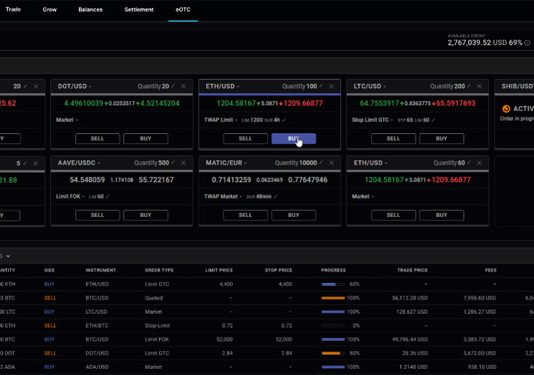Open DOT/USD instrument dropdown
The height and width of the screenshot is (375, 534).
pyautogui.click(x=90, y=87)
